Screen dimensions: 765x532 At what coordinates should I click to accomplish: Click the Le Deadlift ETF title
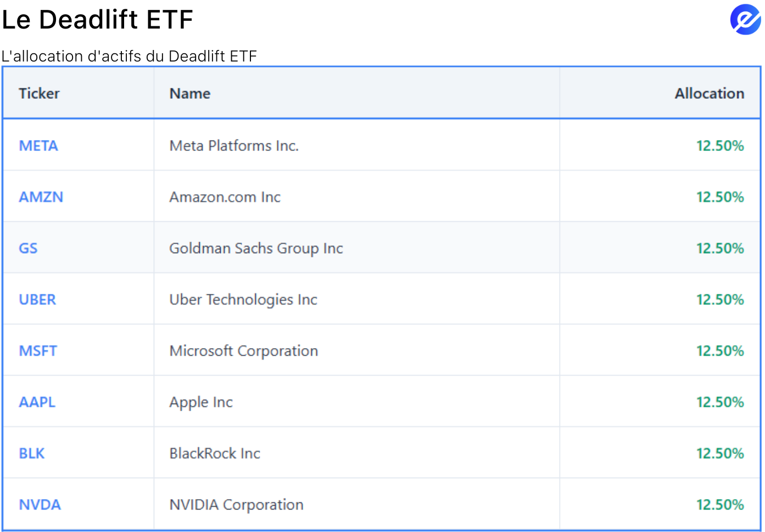[x=98, y=20]
